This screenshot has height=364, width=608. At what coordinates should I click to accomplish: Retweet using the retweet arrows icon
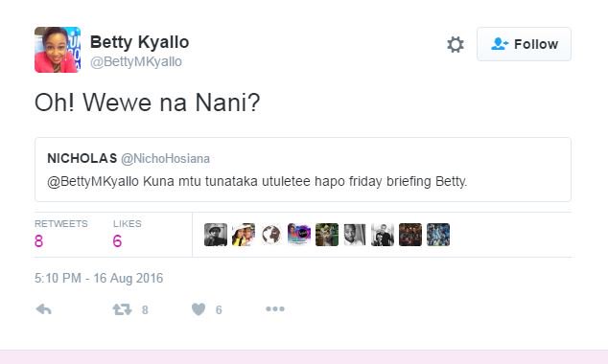(x=122, y=309)
